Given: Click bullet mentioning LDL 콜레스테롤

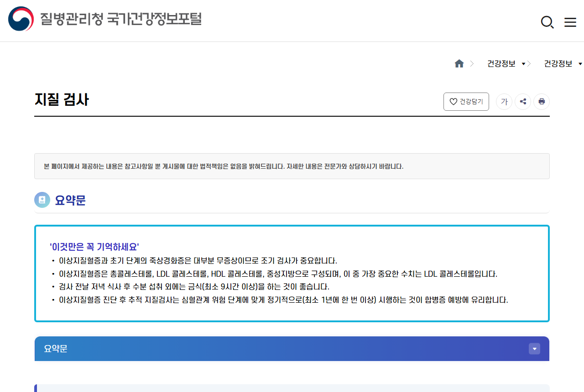Looking at the screenshot, I should coord(278,274).
